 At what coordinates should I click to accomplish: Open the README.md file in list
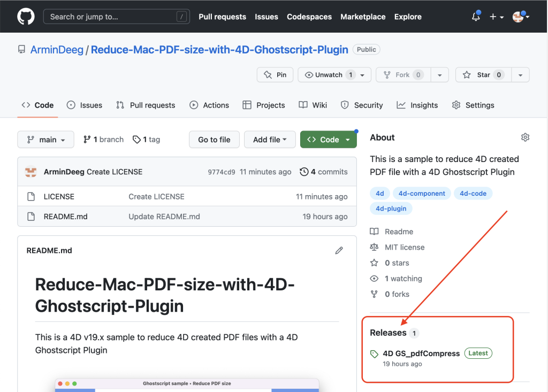(x=66, y=217)
